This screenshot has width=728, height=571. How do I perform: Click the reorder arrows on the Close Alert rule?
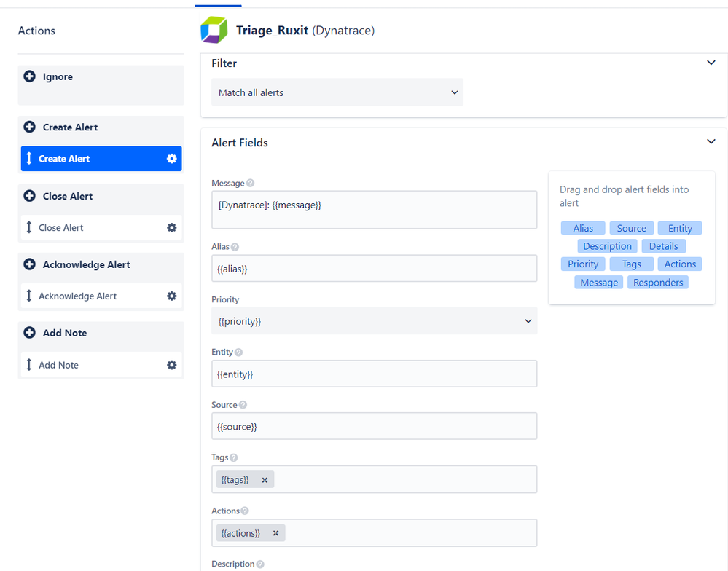click(x=29, y=227)
